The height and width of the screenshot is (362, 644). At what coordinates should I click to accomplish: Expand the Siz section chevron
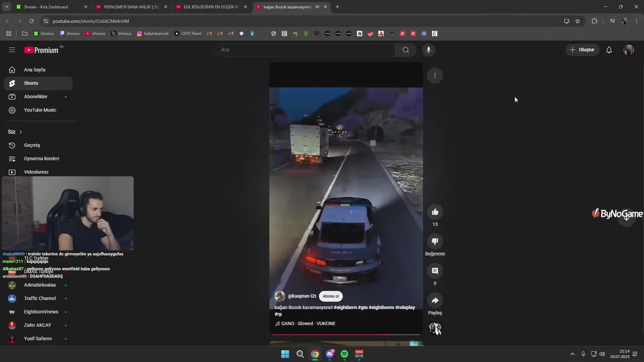(x=21, y=132)
